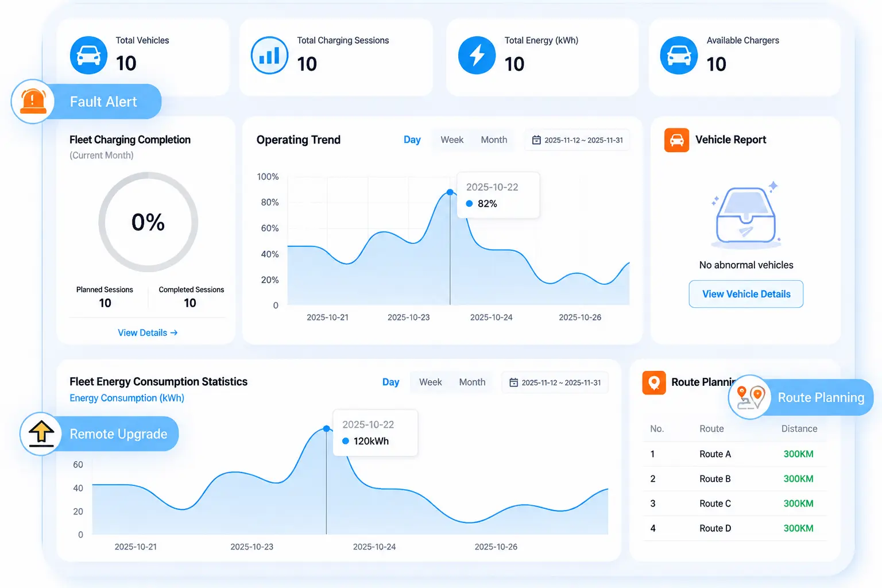Click the Route column header

tap(711, 429)
